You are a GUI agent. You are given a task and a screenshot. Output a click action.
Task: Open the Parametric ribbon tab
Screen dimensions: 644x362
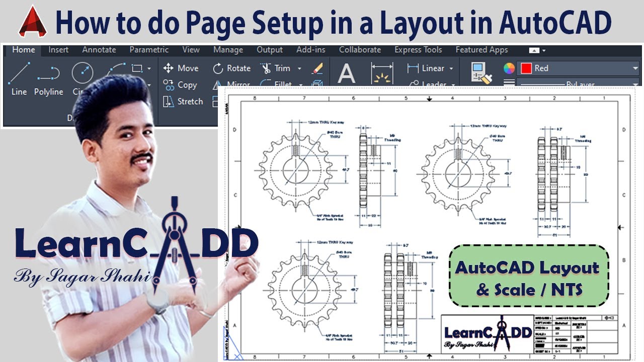pos(149,50)
